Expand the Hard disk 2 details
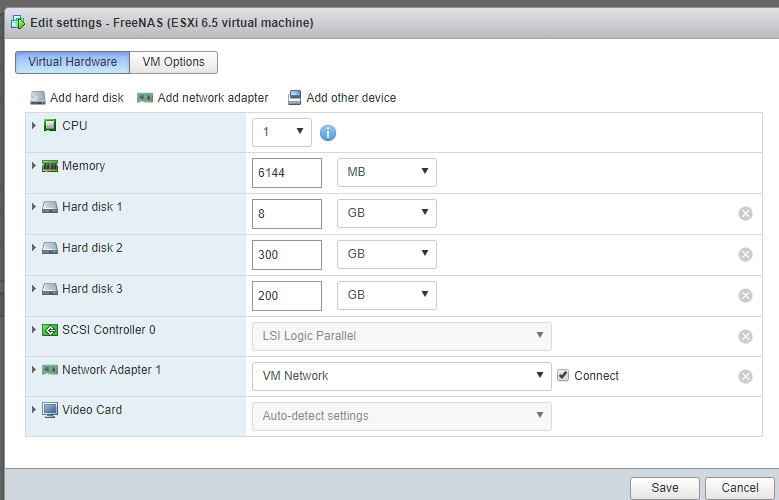This screenshot has width=779, height=500. tap(34, 248)
